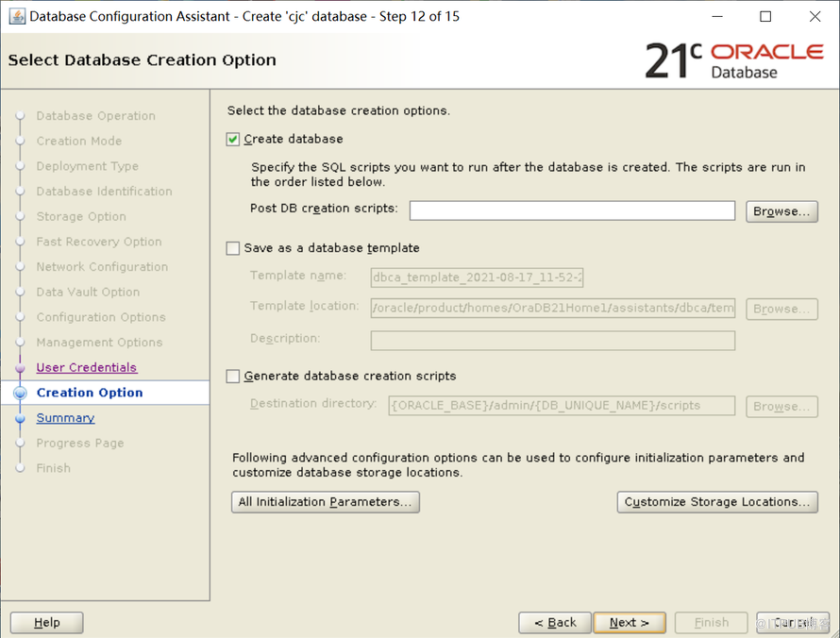Click Progress Page step text
The height and width of the screenshot is (638, 840).
tap(80, 443)
